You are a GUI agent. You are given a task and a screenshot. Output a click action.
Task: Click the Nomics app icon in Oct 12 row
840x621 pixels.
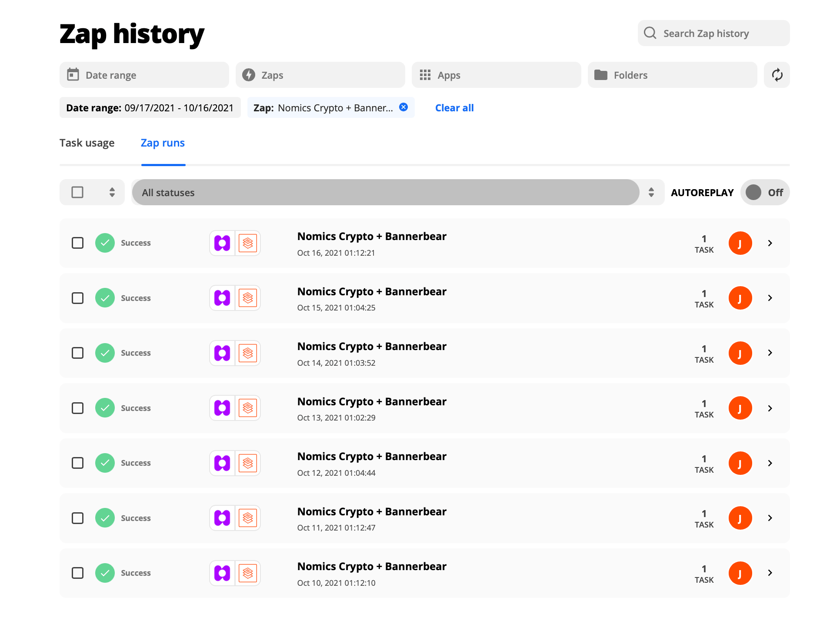tap(222, 463)
